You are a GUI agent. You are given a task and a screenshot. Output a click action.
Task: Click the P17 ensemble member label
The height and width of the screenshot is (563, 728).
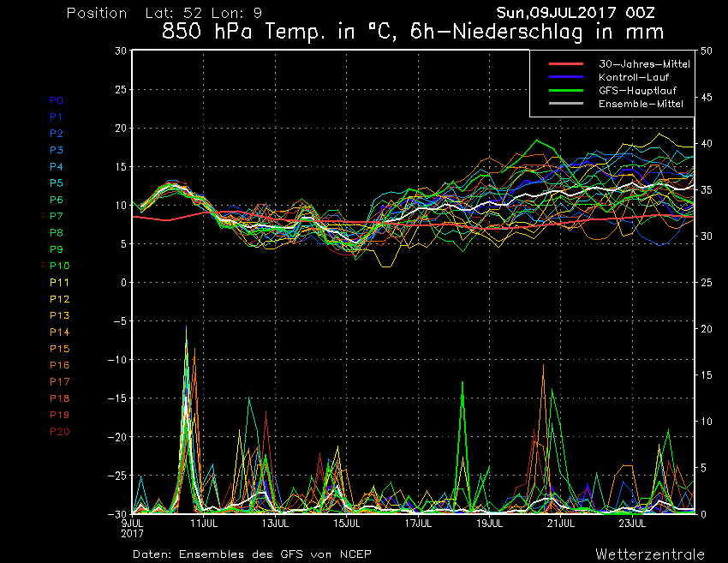click(59, 381)
